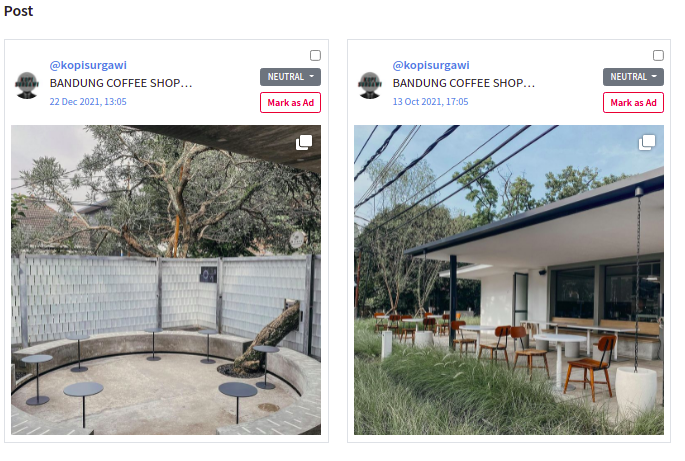Image resolution: width=685 pixels, height=461 pixels.
Task: Open the NEUTRAL sentiment dropdown on the 22 Dec post
Action: [291, 77]
